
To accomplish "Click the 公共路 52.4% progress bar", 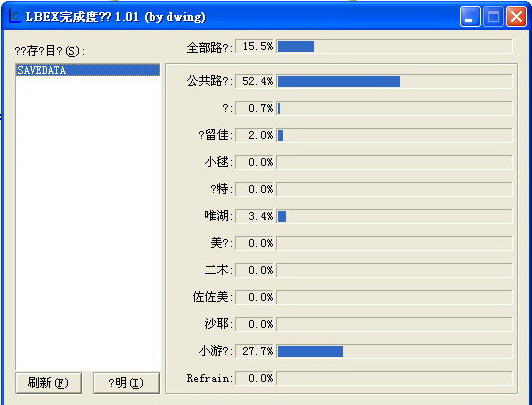I will pos(394,81).
